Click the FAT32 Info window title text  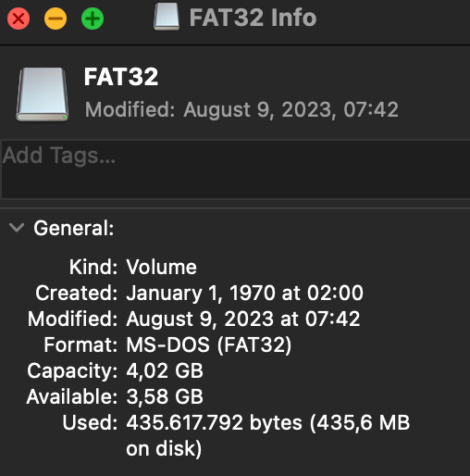253,18
